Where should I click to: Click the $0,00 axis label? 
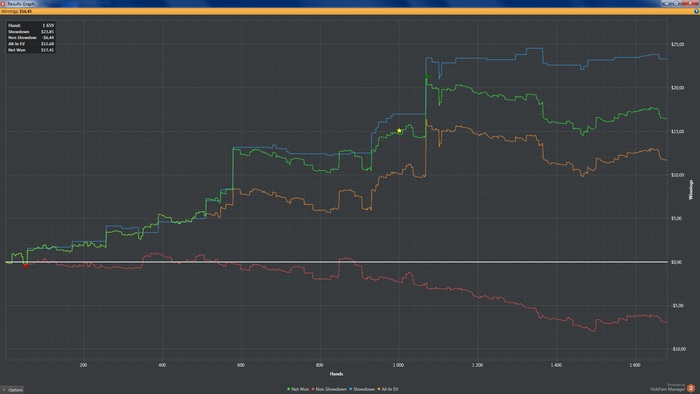pos(676,262)
